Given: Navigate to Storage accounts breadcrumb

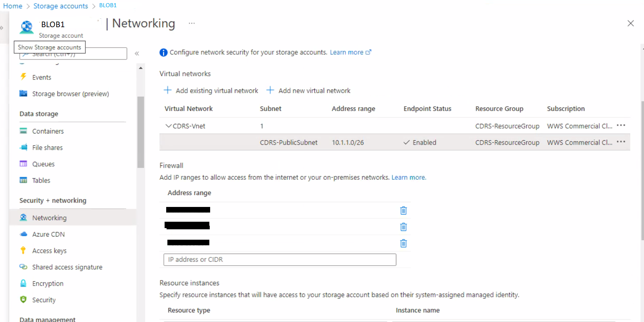Looking at the screenshot, I should pyautogui.click(x=60, y=6).
